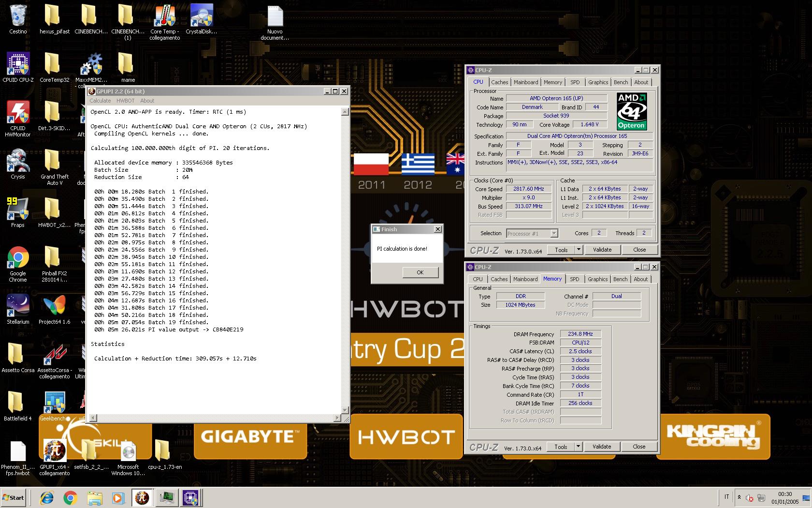Image resolution: width=812 pixels, height=508 pixels.
Task: Click Close in the lower CPU-Z window
Action: pos(639,447)
